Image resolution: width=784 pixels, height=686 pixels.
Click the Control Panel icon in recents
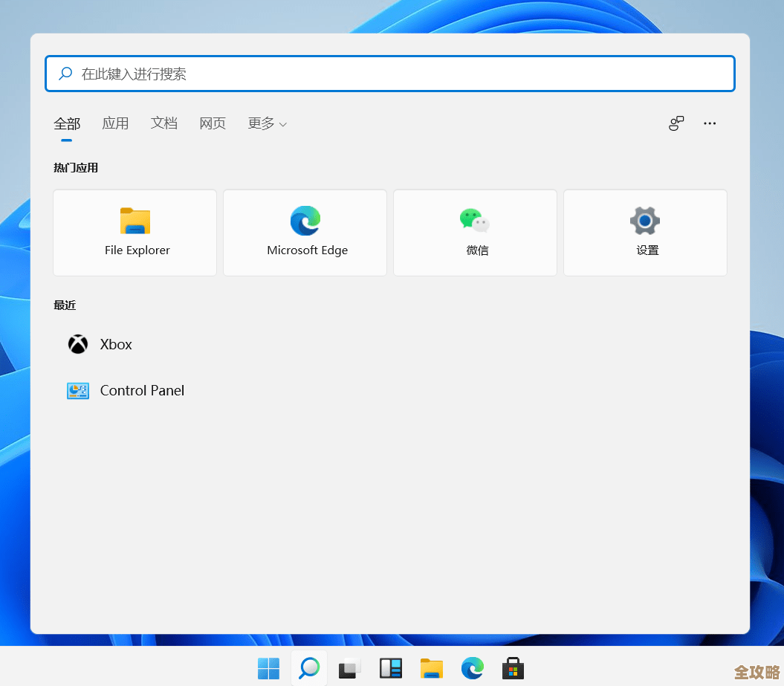point(77,390)
